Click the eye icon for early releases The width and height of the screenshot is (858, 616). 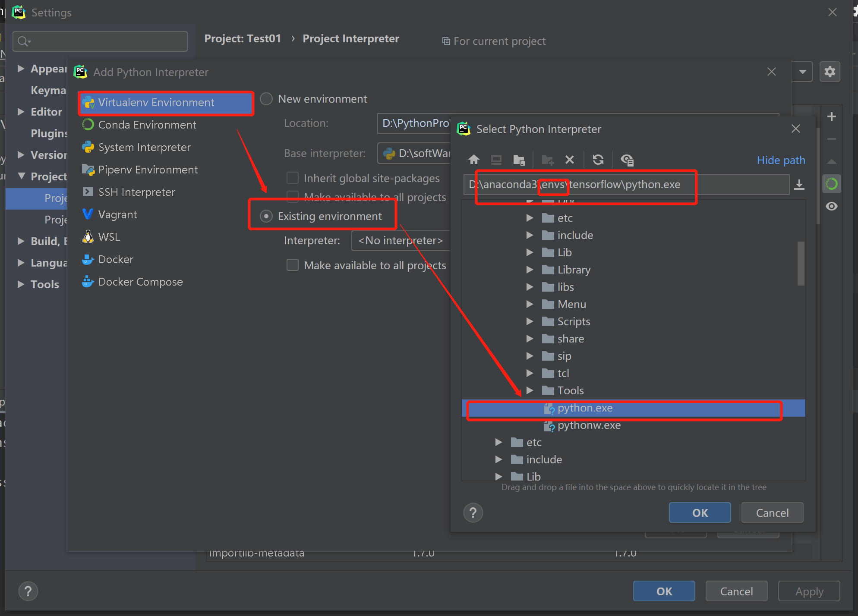click(831, 206)
